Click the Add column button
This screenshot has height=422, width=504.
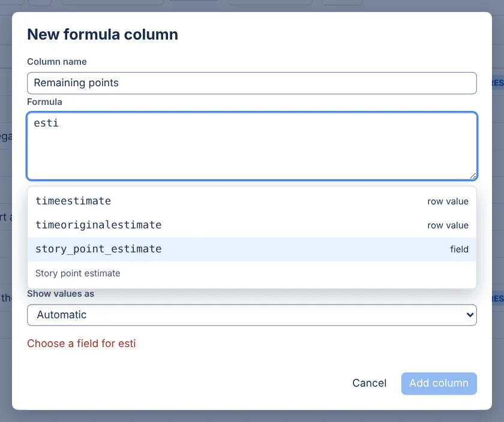[439, 384]
